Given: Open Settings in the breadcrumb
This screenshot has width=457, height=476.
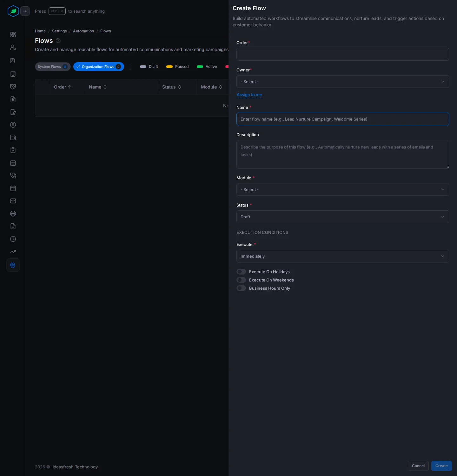Looking at the screenshot, I should click(x=59, y=31).
